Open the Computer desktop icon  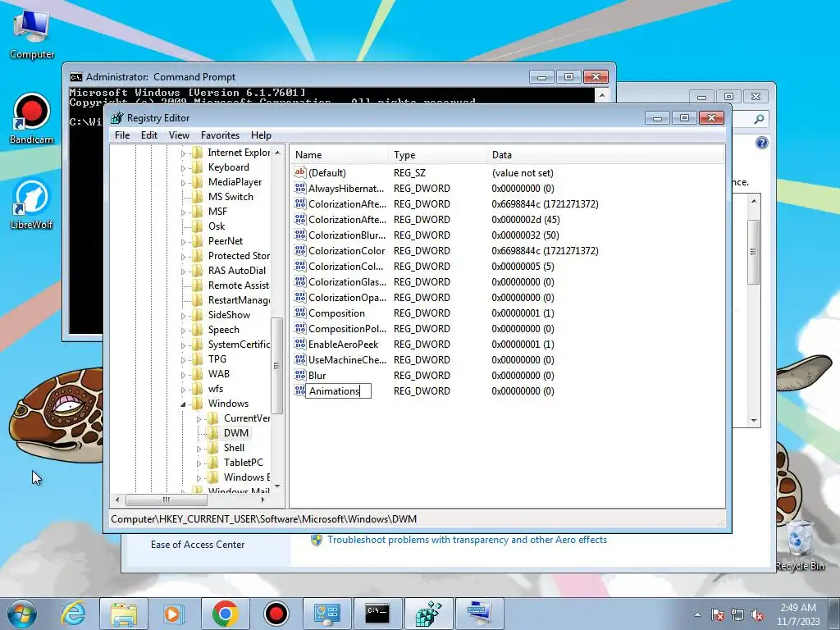pos(32,33)
